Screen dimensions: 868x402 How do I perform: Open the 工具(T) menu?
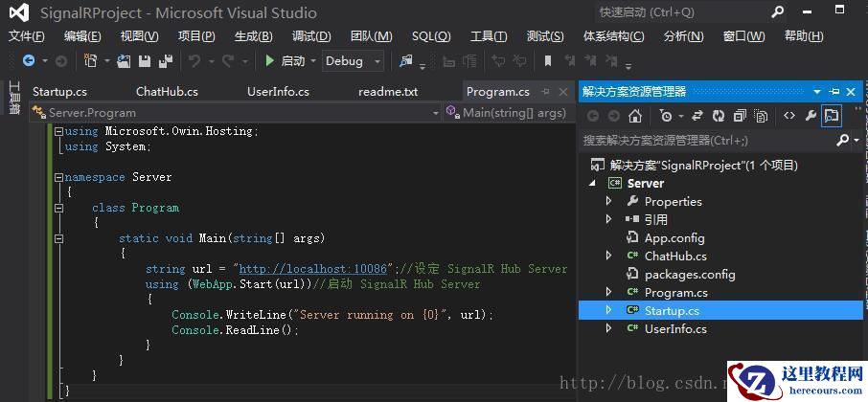(489, 36)
